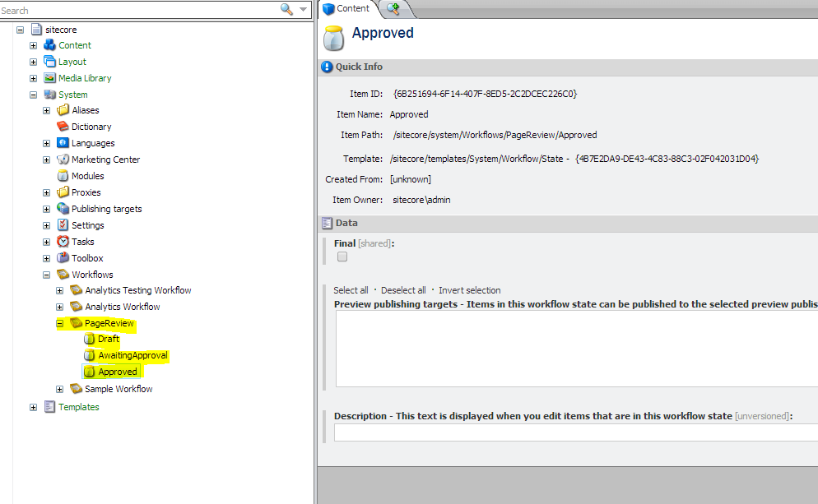Collapse the PageReview workflow node
This screenshot has width=818, height=504.
59,322
